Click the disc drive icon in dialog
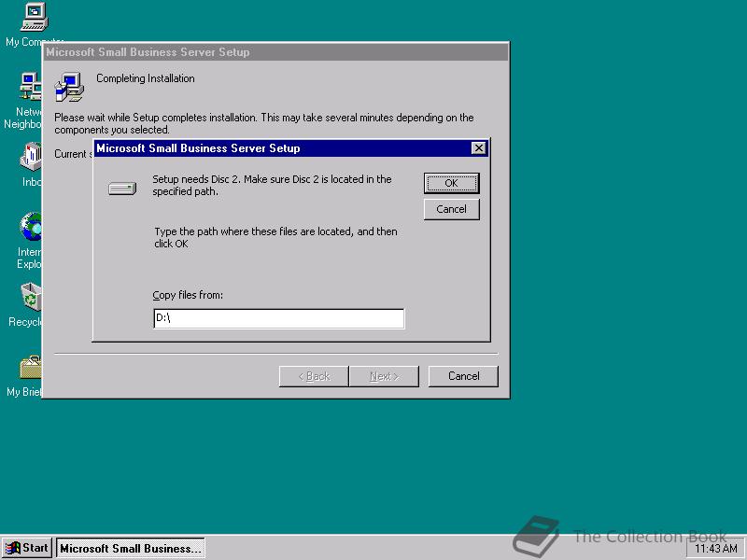Screen dimensions: 747x560 pos(122,189)
